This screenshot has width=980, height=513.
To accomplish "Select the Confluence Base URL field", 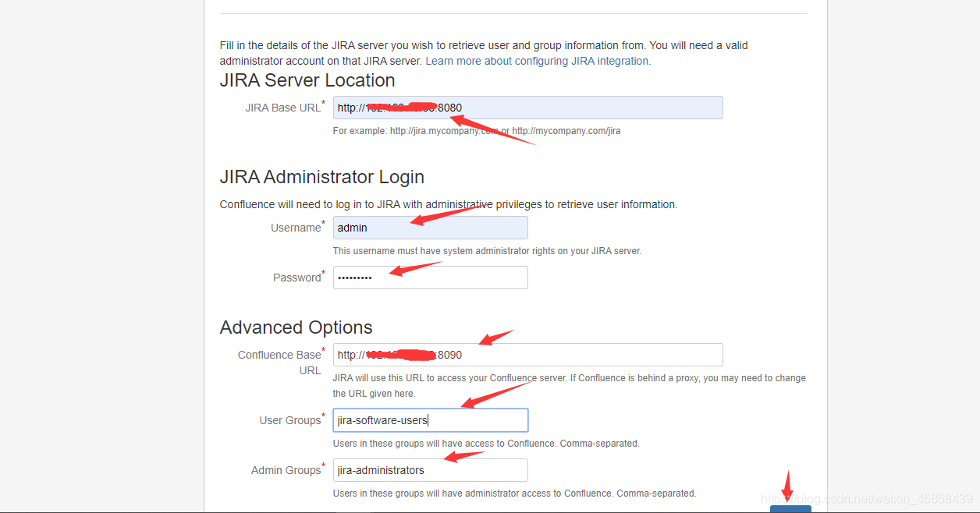I will point(527,355).
